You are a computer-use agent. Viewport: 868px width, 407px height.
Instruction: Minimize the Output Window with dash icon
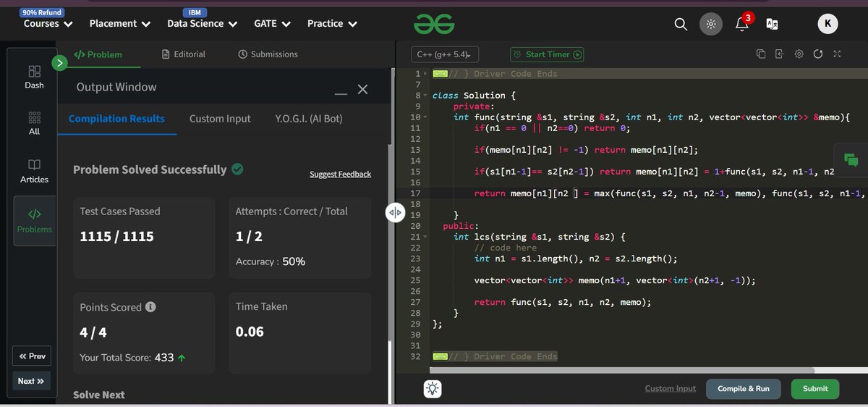click(341, 93)
